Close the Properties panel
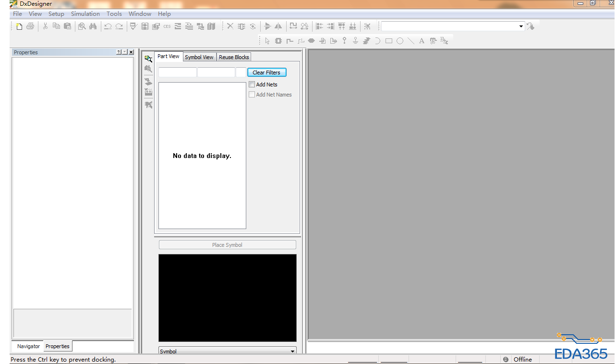Image resolution: width=615 pixels, height=364 pixels. pyautogui.click(x=131, y=52)
